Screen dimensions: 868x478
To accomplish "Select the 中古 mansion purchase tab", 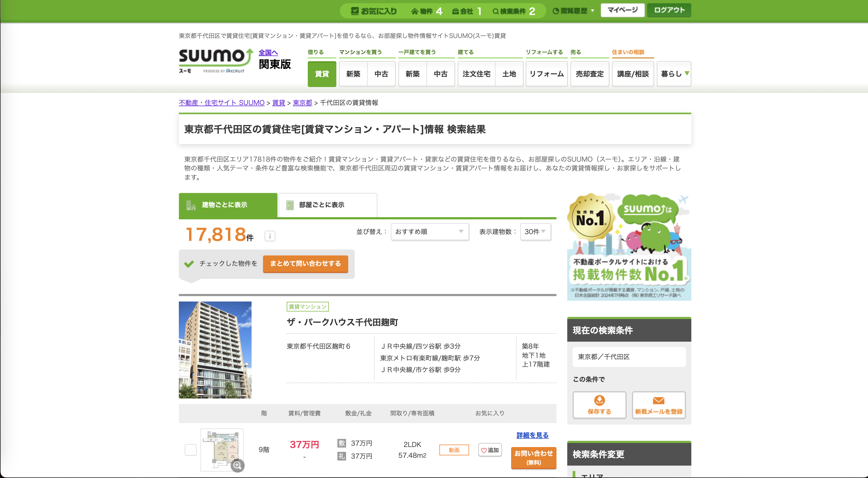I will coord(381,74).
